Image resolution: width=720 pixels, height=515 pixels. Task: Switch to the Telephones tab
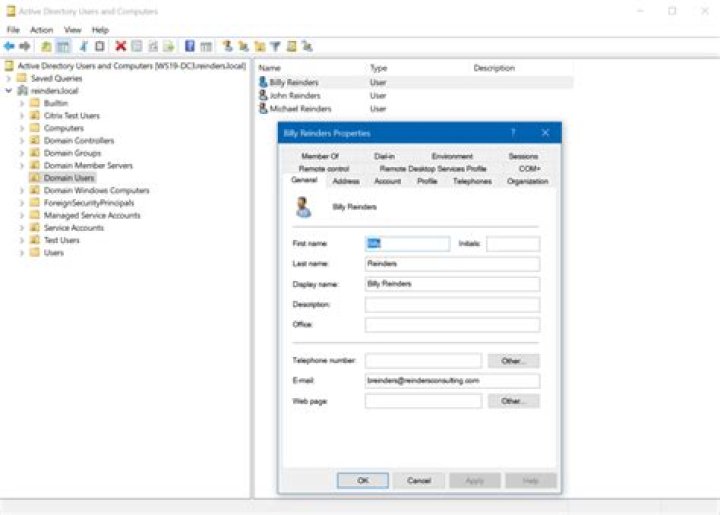click(x=472, y=181)
